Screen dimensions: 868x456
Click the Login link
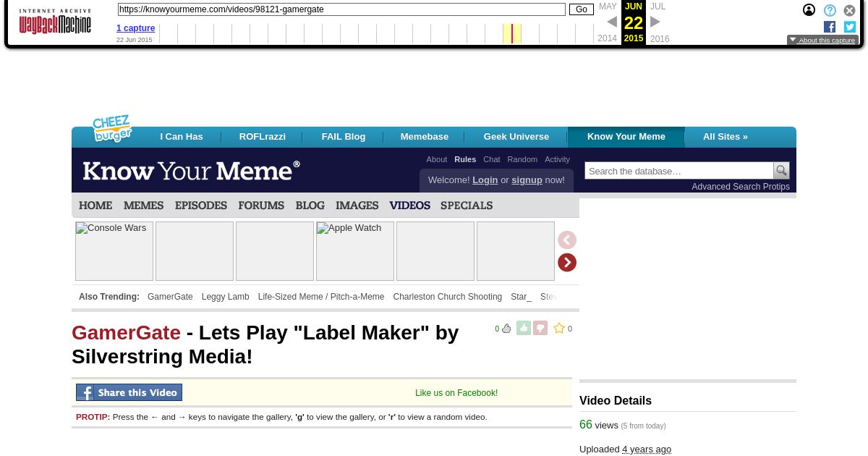[x=485, y=180]
